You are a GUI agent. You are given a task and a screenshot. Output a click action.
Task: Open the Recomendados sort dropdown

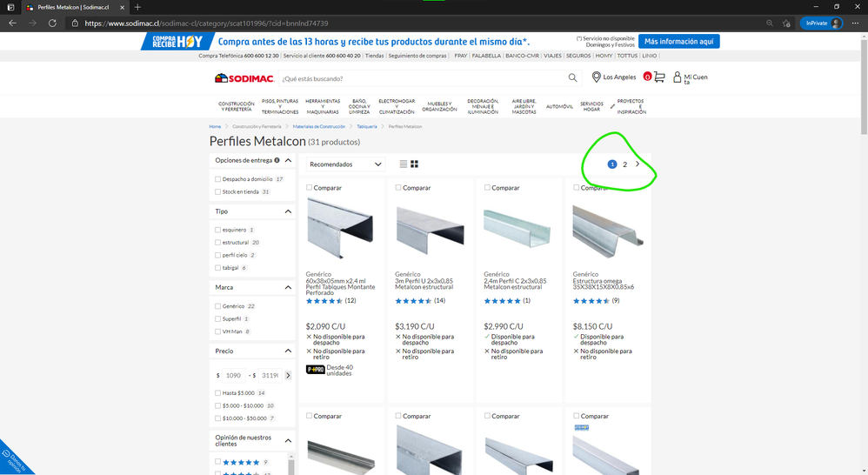345,164
